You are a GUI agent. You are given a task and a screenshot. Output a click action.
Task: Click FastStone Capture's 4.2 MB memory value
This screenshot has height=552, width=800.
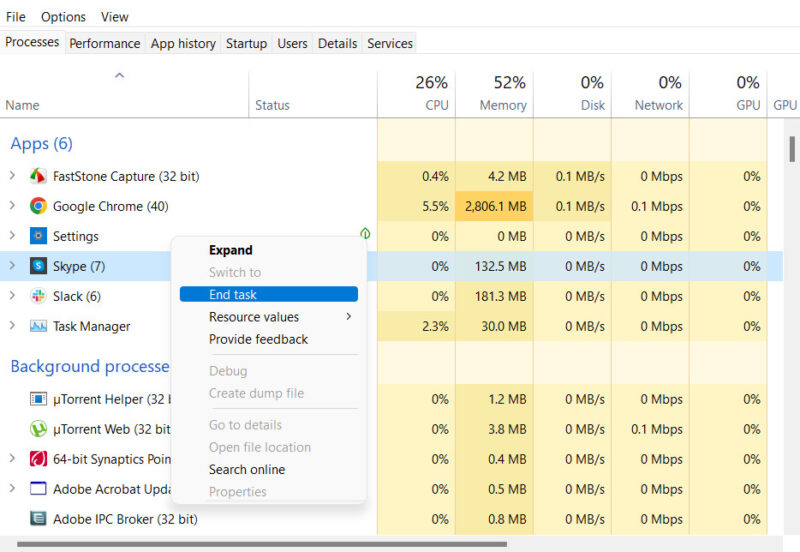pyautogui.click(x=507, y=177)
